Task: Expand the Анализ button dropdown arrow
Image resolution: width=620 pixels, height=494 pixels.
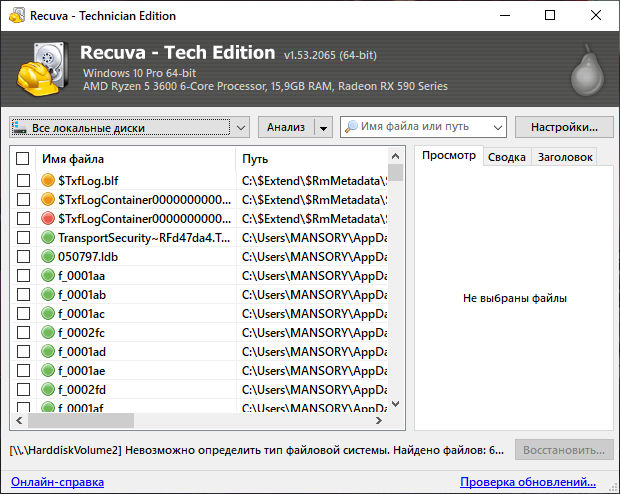Action: (322, 128)
